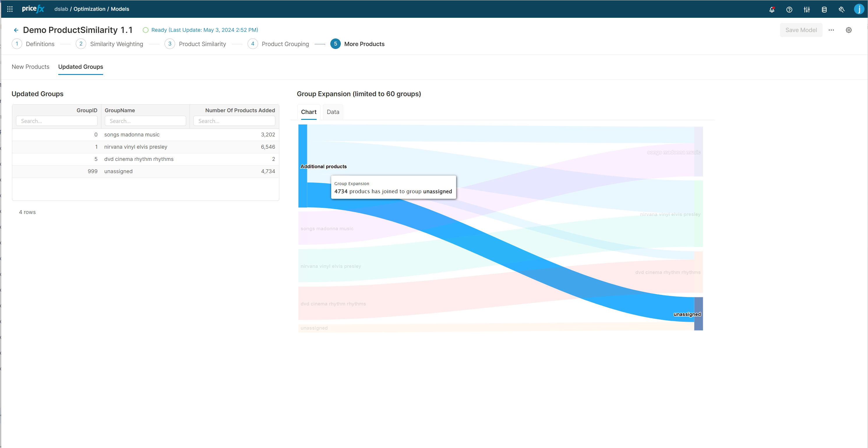This screenshot has width=868, height=448.
Task: Switch to the New Products tab
Action: 30,67
